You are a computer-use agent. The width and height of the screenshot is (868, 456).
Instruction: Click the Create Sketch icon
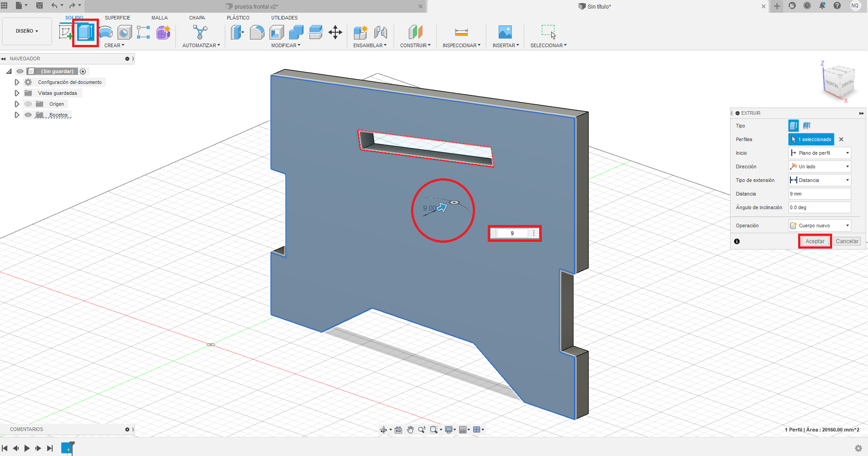(x=66, y=32)
